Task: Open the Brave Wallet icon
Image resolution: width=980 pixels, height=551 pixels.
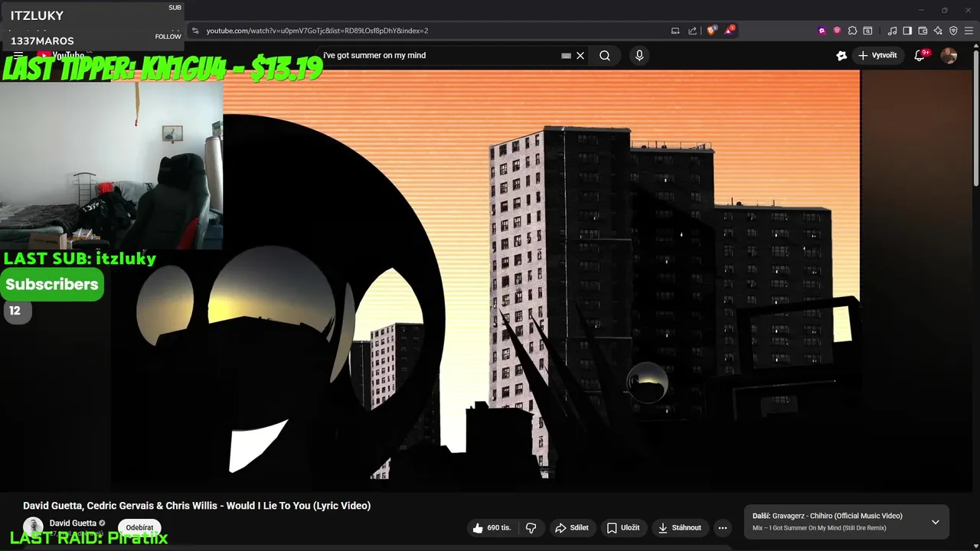Action: click(x=923, y=31)
